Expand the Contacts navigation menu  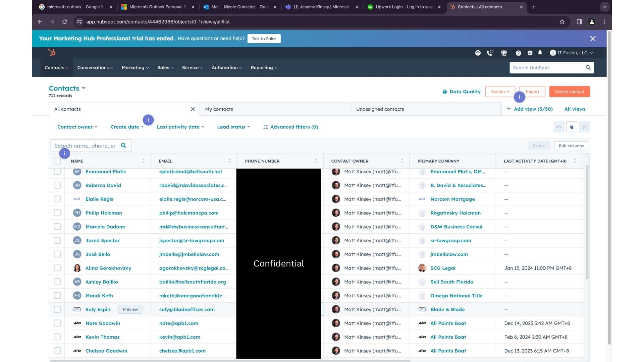(56, 68)
